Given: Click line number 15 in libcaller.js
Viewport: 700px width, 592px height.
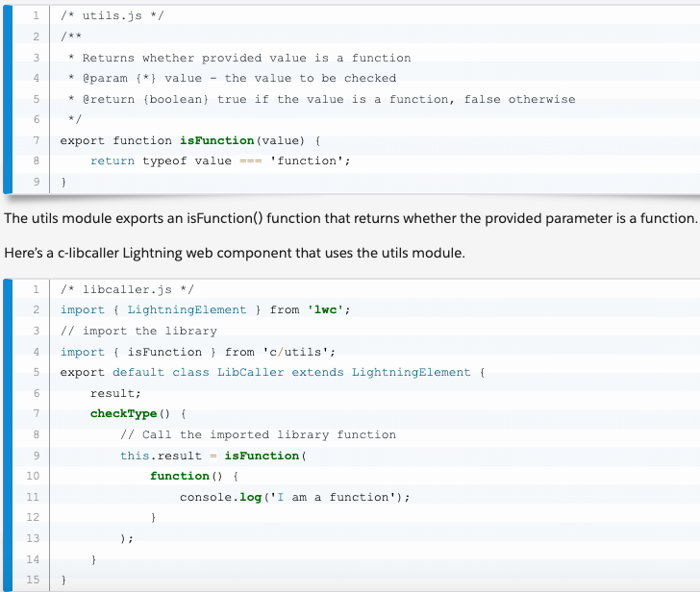Looking at the screenshot, I should pos(33,580).
